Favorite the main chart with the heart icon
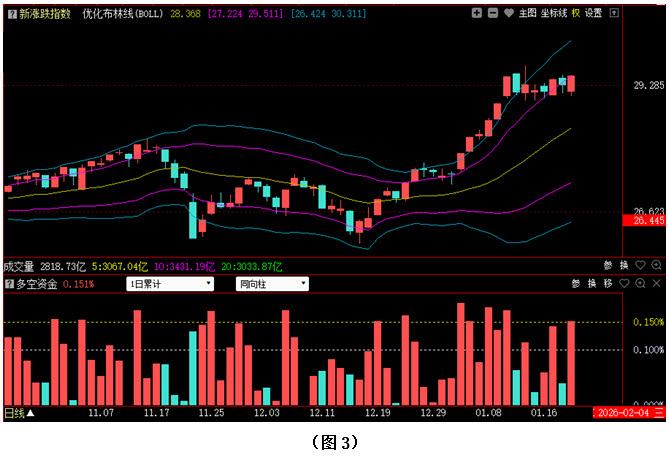This screenshot has width=669, height=460. pos(508,13)
